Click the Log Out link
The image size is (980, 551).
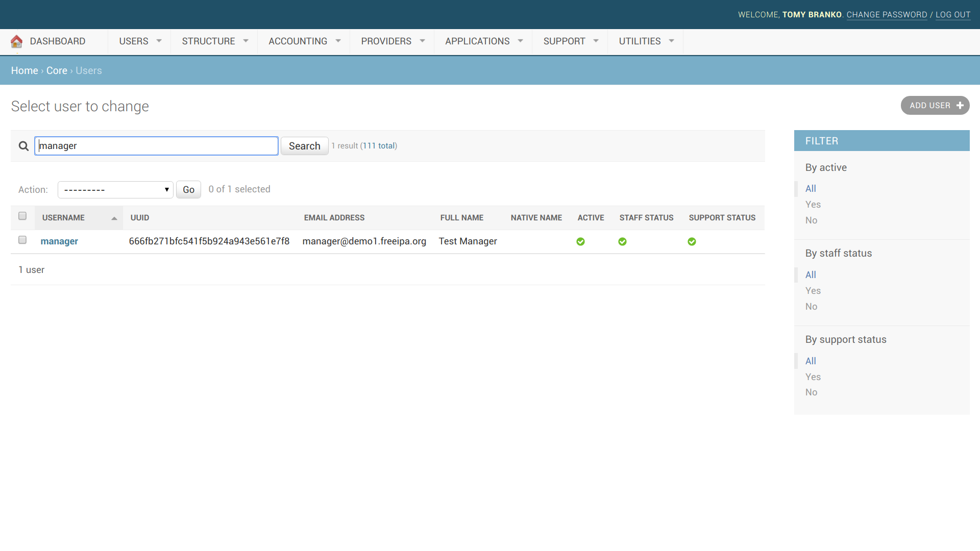tap(952, 15)
